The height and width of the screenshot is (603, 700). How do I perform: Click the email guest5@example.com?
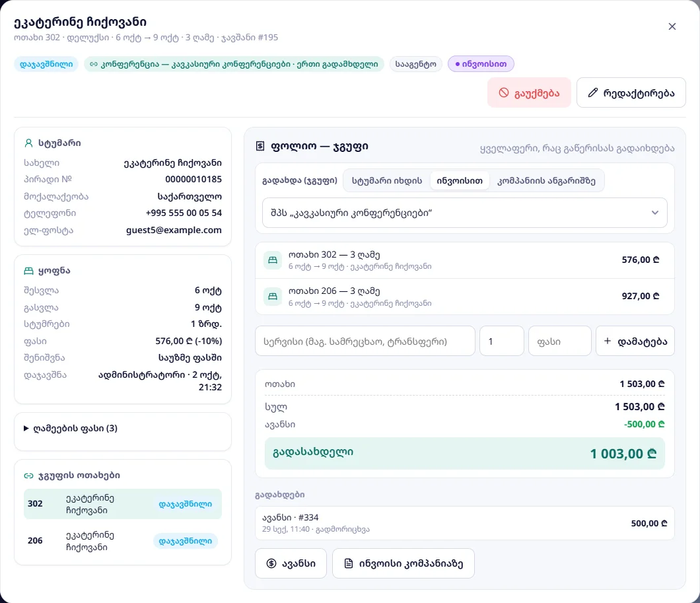click(174, 231)
